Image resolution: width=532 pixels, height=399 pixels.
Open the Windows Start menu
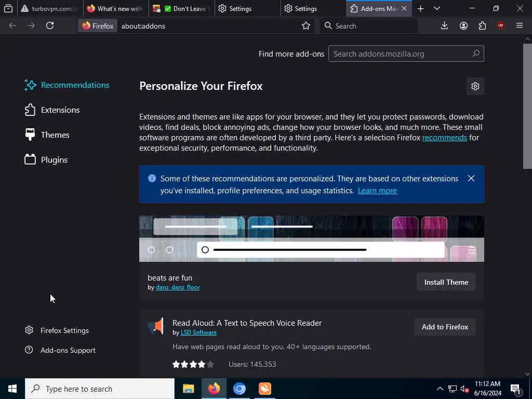tap(12, 389)
